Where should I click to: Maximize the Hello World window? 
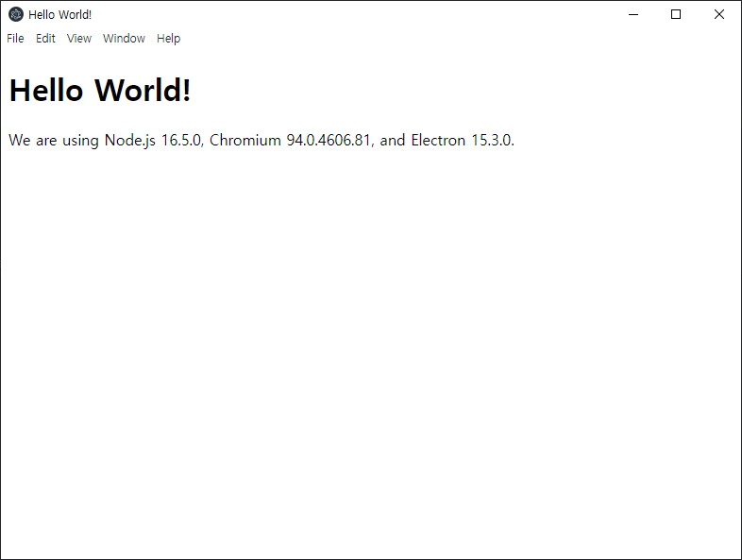pyautogui.click(x=676, y=14)
